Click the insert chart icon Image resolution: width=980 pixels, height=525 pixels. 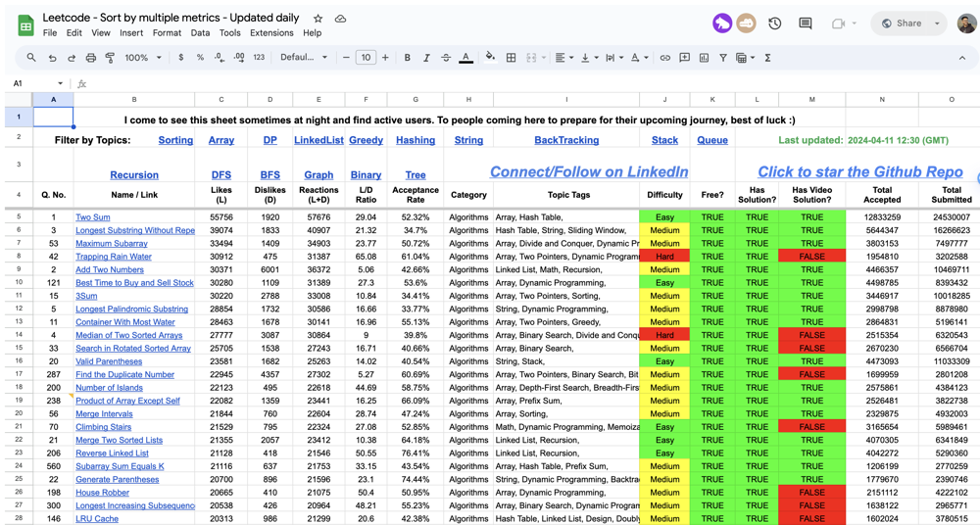704,58
